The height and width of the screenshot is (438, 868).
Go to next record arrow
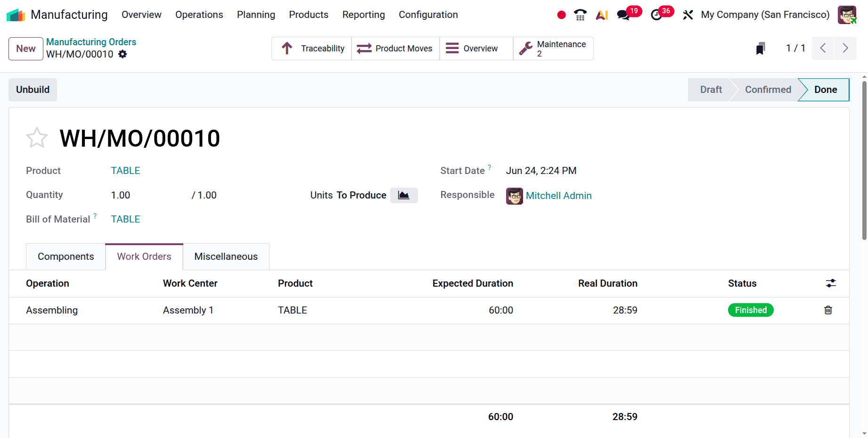[x=845, y=48]
